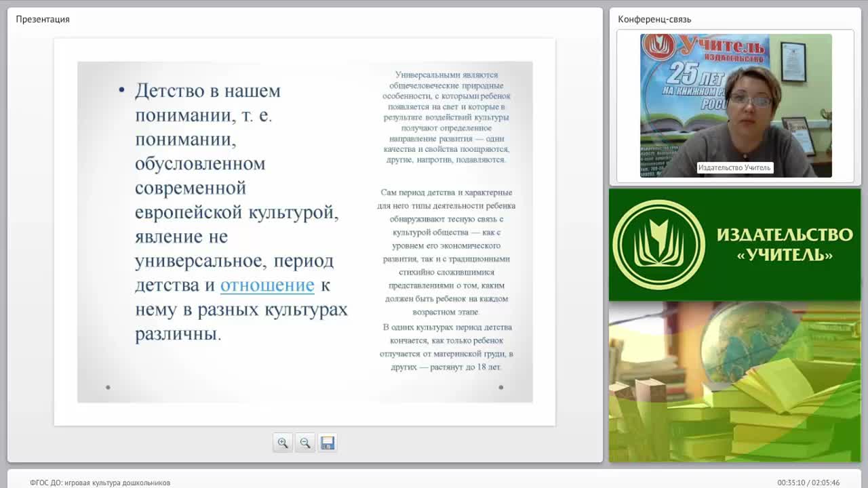Viewport: 868px width, 488px height.
Task: Click the bullet text 'Детство в нашем понимании'
Action: [241, 212]
